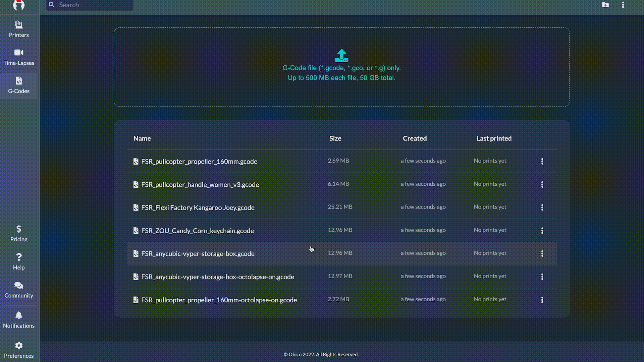Screen dimensions: 644x362
Task: Click file icon beside pullcopter_handle_women_v3
Action: (x=136, y=184)
